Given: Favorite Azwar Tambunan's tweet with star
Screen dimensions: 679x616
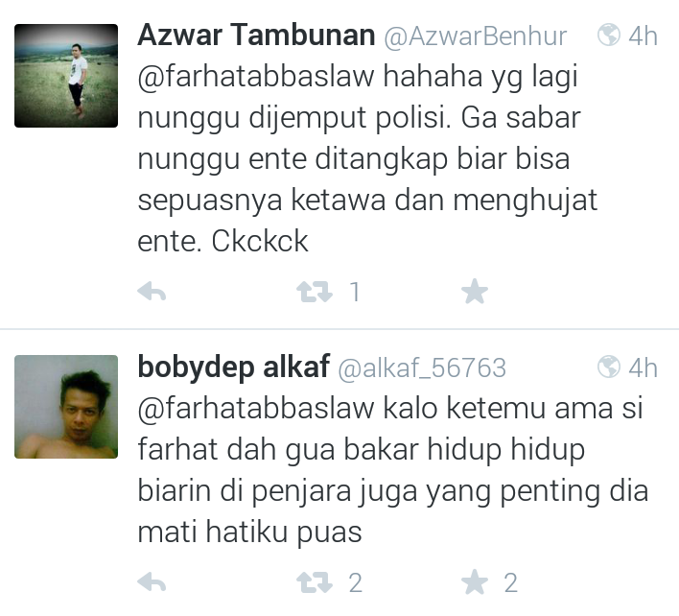Looking at the screenshot, I should pyautogui.click(x=475, y=291).
